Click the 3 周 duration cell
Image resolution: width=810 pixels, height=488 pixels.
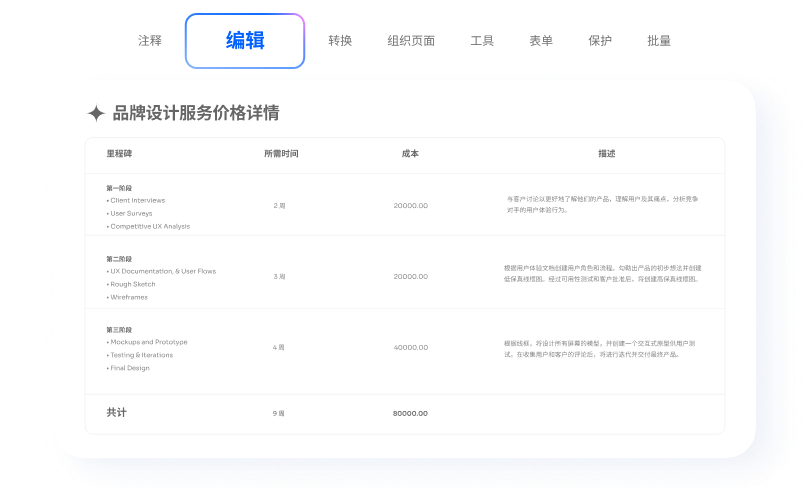[x=279, y=276]
